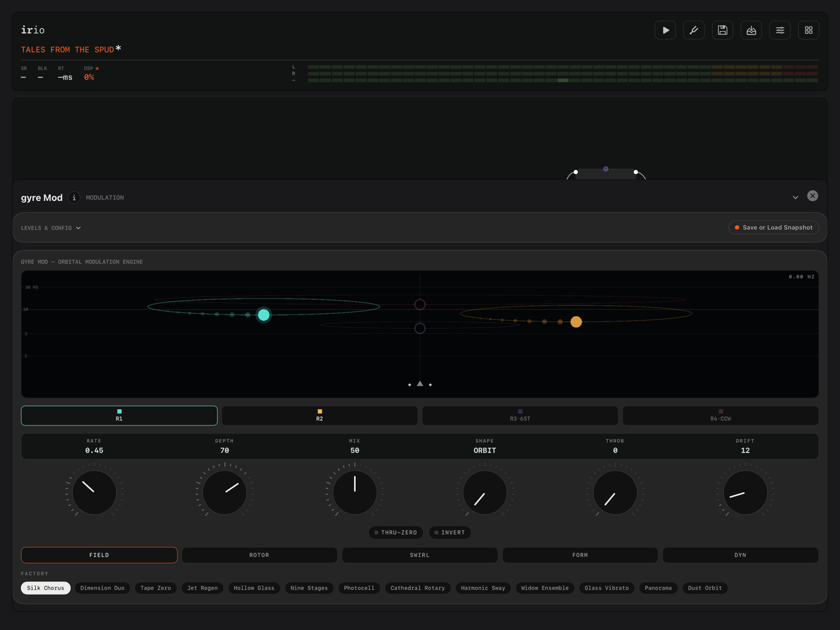The width and height of the screenshot is (840, 630).
Task: Select the Panorama preset
Action: tap(658, 588)
